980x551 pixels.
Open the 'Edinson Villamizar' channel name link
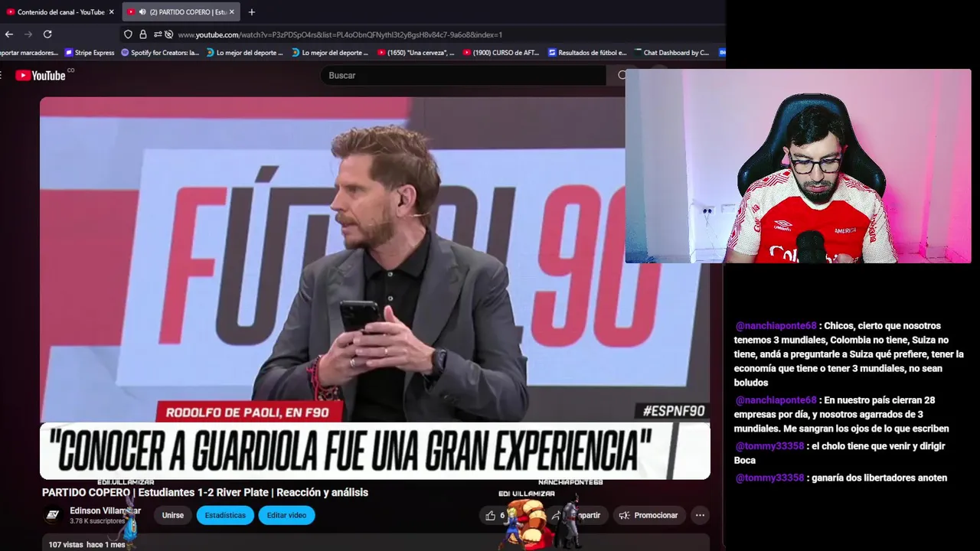pyautogui.click(x=105, y=510)
